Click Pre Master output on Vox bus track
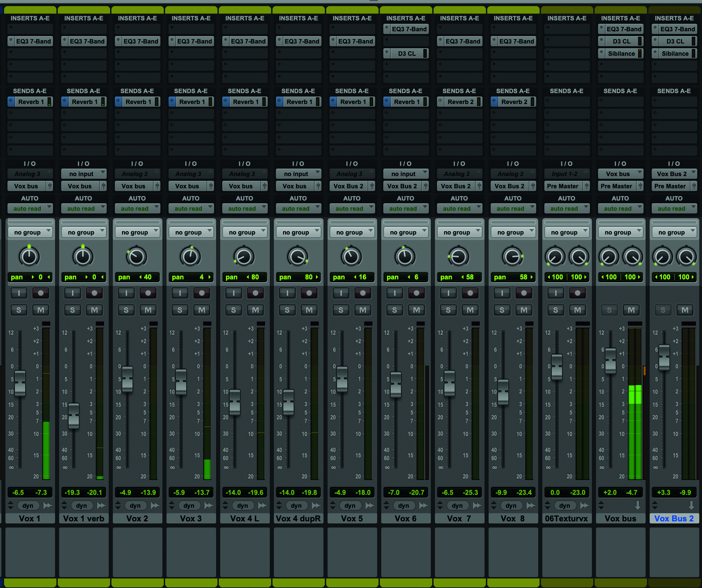 tap(617, 186)
